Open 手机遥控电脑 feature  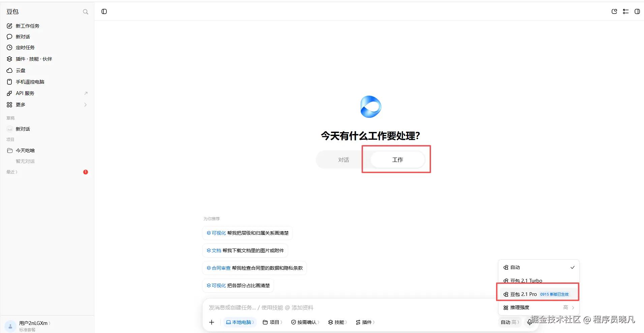tap(47, 82)
